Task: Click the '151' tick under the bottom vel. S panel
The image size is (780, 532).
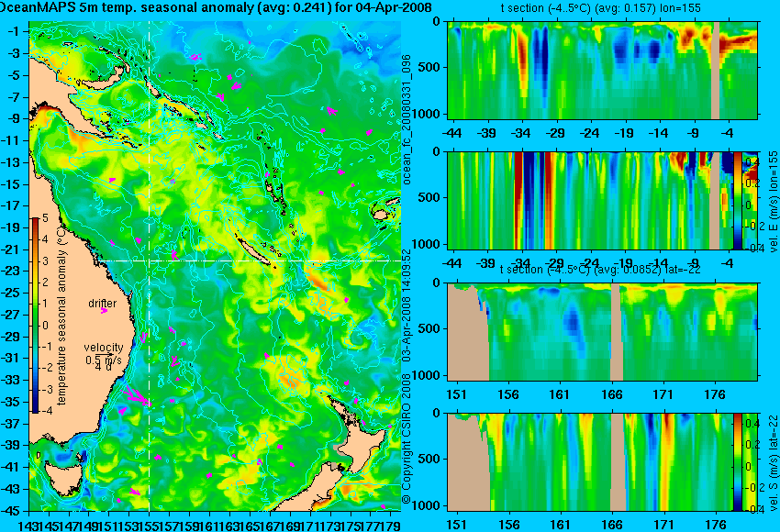Action: coord(456,525)
